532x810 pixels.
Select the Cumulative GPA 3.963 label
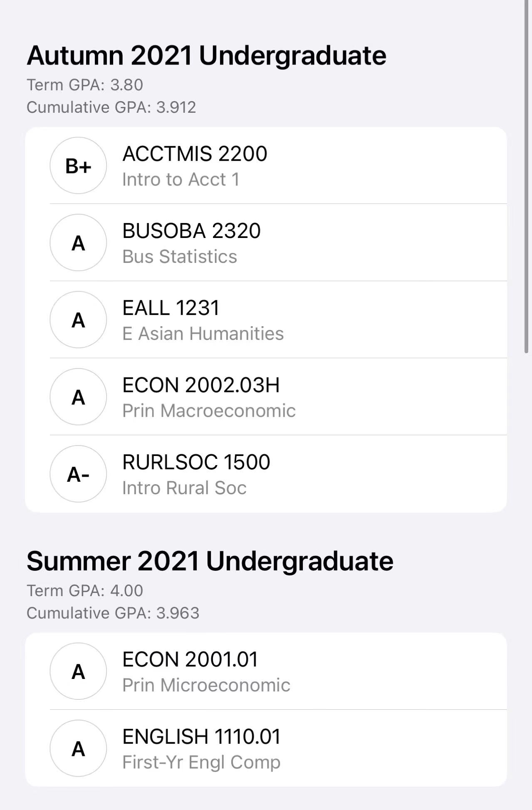point(113,613)
